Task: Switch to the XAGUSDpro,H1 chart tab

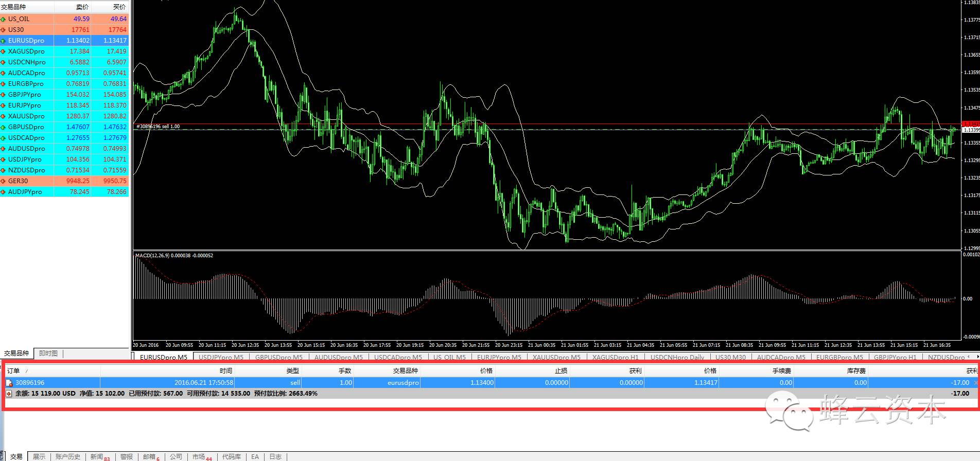Action: (x=615, y=357)
